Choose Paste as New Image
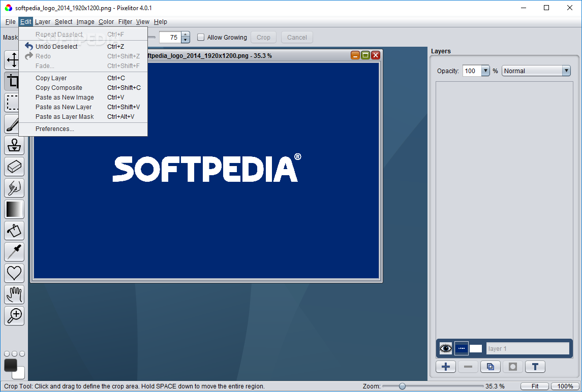Viewport: 582px width, 392px height. 83,97
